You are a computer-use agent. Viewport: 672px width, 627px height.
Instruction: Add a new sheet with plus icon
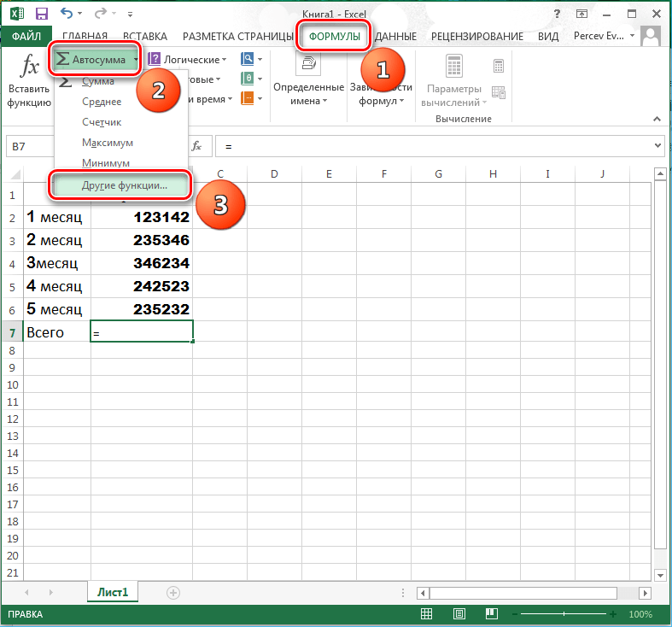click(173, 593)
